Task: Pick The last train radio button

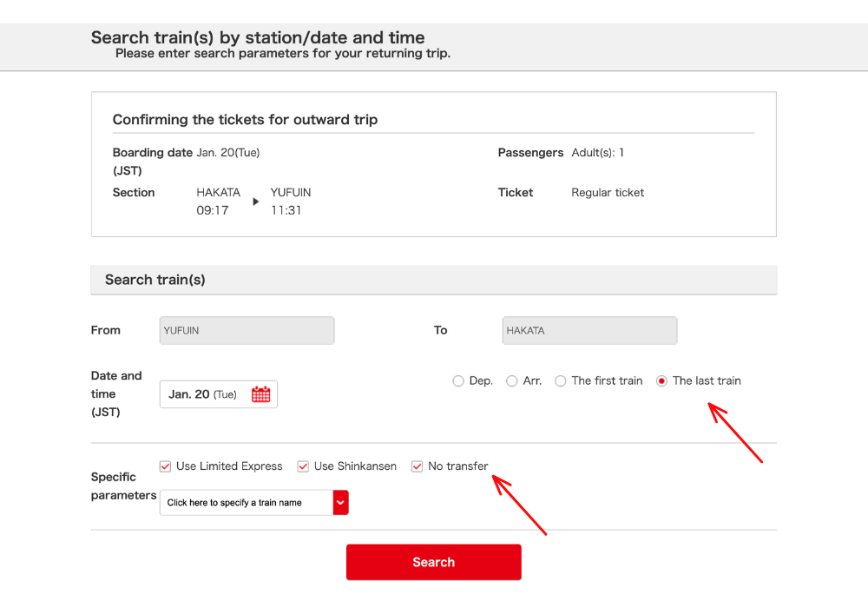Action: click(662, 381)
